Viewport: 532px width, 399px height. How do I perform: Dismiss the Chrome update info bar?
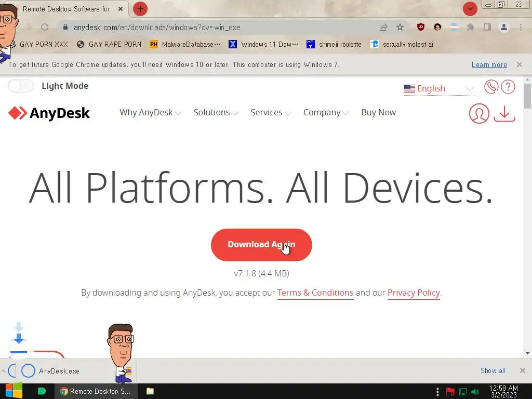[x=520, y=64]
